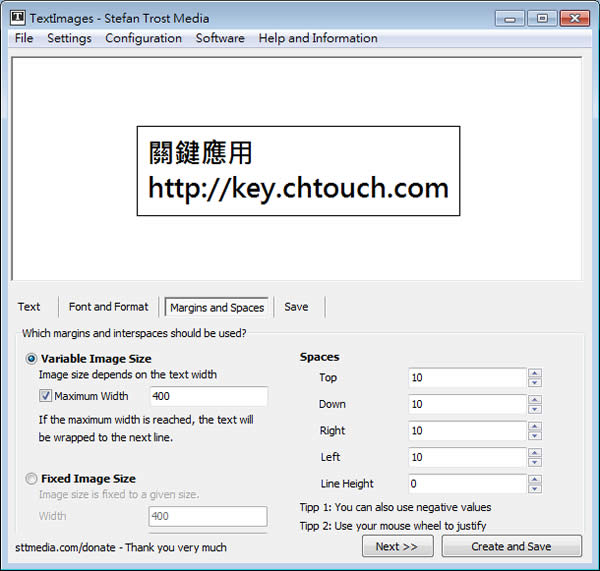Click 'Which margins and interspaces should be used?' text
This screenshot has width=600, height=571.
point(134,333)
